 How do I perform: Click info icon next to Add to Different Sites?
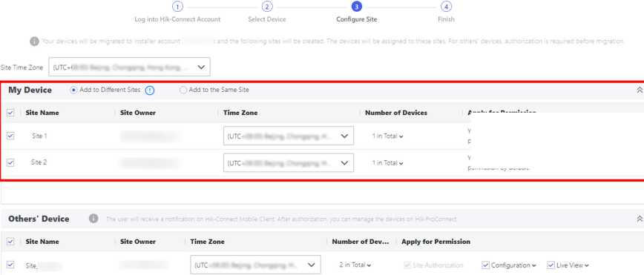[x=150, y=90]
